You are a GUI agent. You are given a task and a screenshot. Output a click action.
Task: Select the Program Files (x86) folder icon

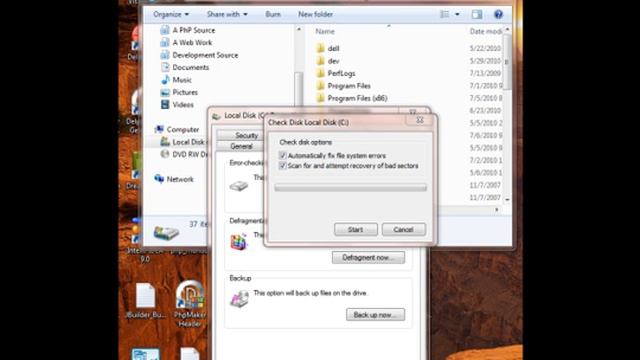coord(321,98)
